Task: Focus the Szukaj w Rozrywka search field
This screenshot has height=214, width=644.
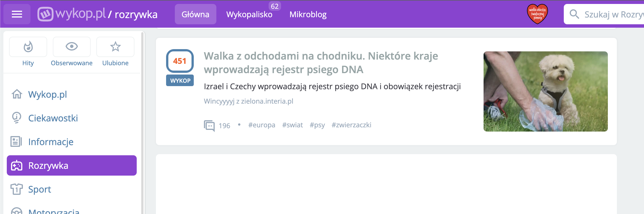Action: 613,14
